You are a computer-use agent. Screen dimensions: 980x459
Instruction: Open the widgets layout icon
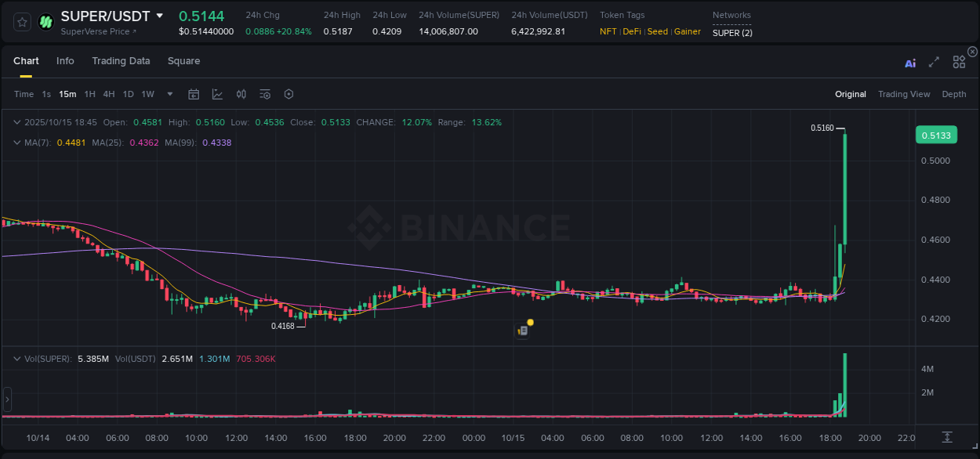tap(958, 62)
